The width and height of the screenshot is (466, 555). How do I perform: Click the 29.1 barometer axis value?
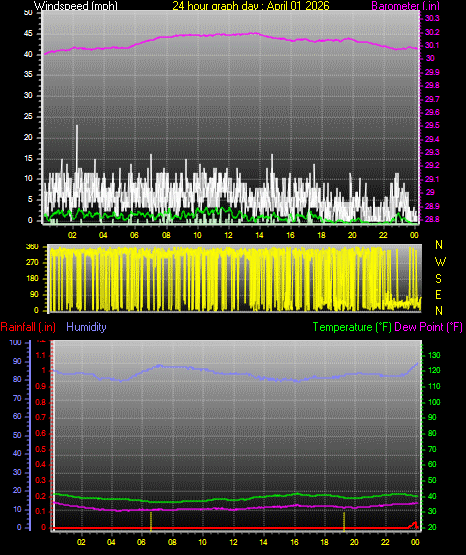(432, 179)
